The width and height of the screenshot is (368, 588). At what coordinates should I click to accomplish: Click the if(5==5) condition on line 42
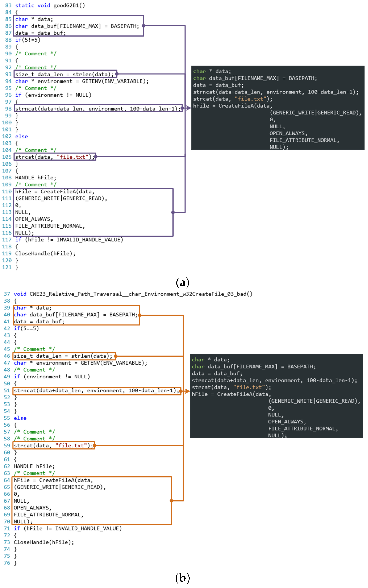pos(26,328)
